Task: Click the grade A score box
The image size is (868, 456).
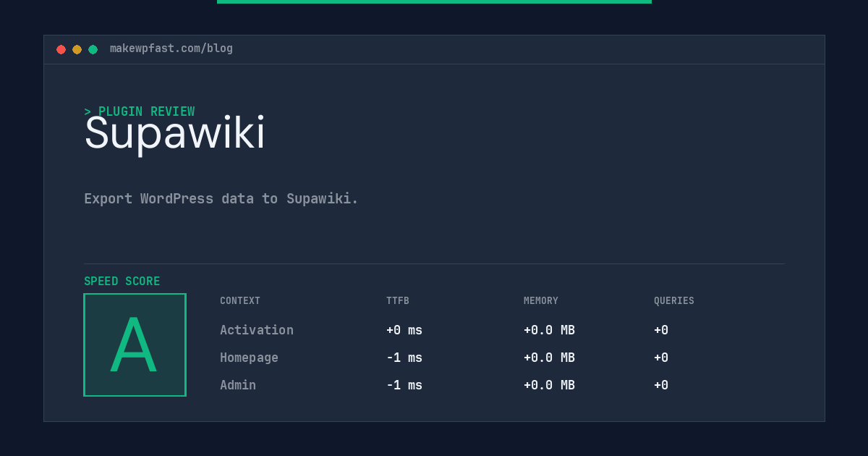Action: (x=135, y=345)
